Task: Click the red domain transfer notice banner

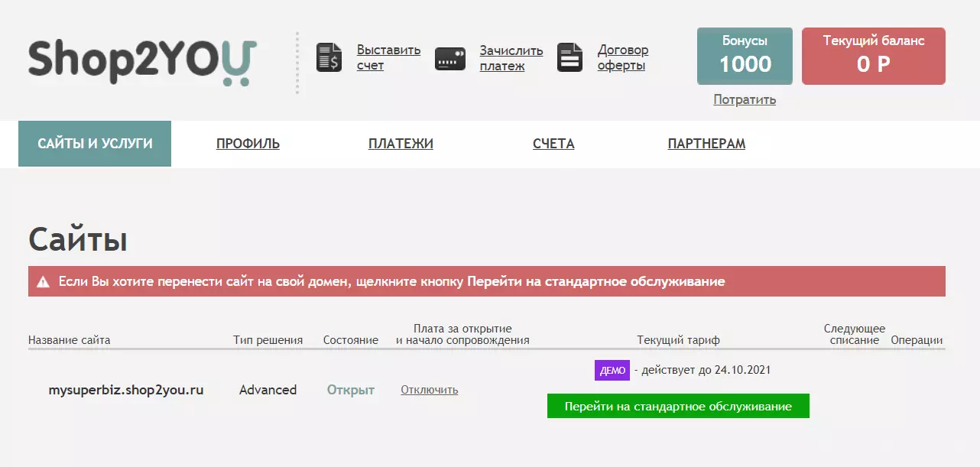Action: click(x=487, y=281)
